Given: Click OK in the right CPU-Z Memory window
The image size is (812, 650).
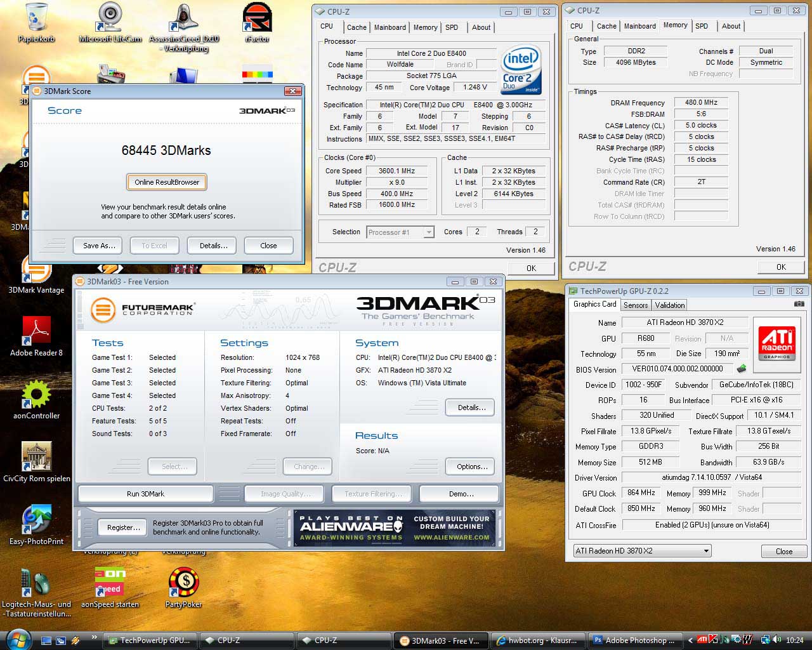Looking at the screenshot, I should (781, 267).
